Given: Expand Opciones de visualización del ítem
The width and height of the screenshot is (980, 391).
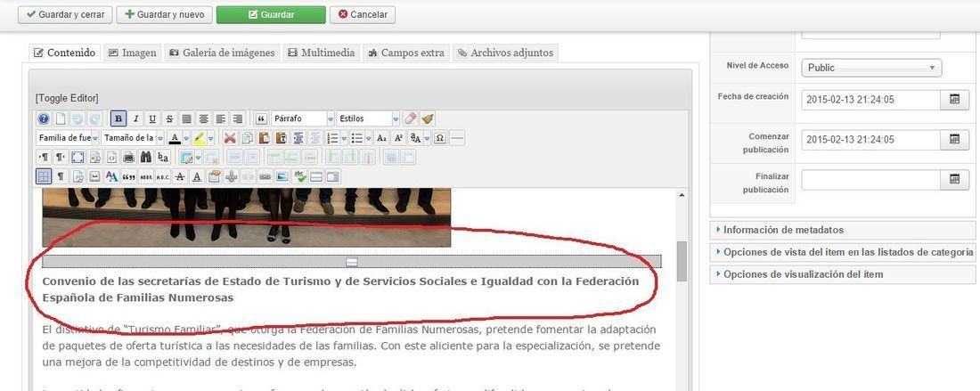Looking at the screenshot, I should pos(843,274).
